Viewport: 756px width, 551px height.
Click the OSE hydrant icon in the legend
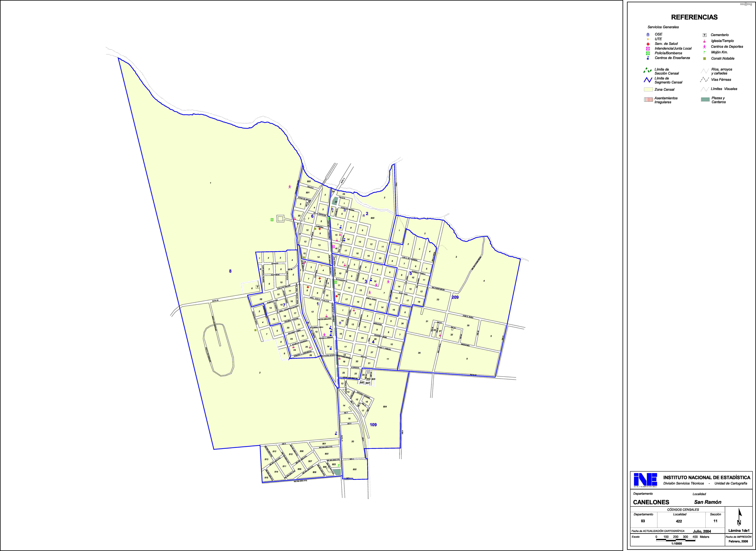point(648,34)
